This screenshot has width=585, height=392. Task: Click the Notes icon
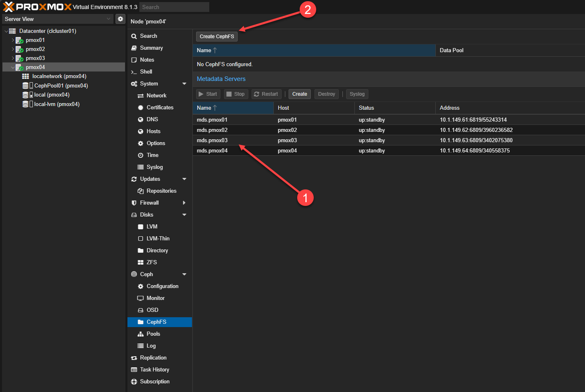[134, 60]
